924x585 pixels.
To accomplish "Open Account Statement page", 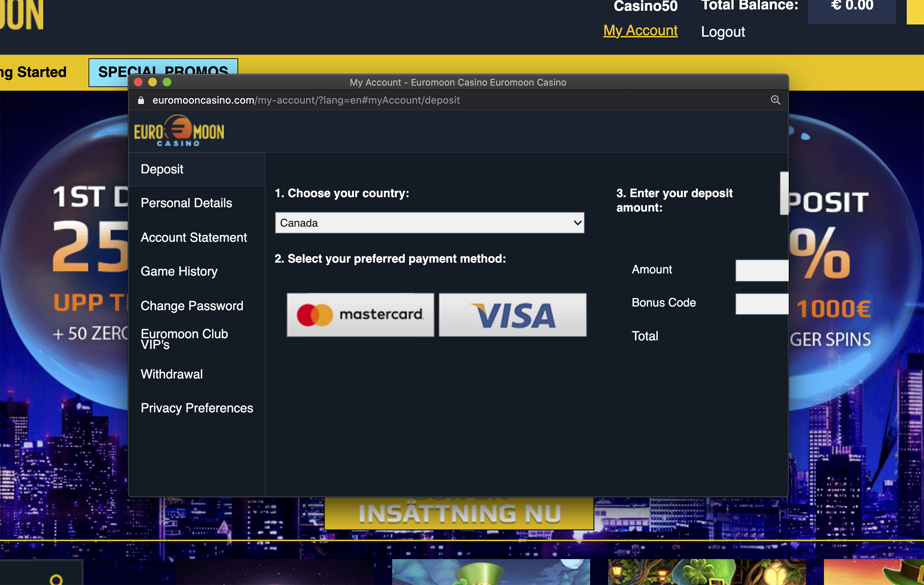I will click(x=194, y=237).
